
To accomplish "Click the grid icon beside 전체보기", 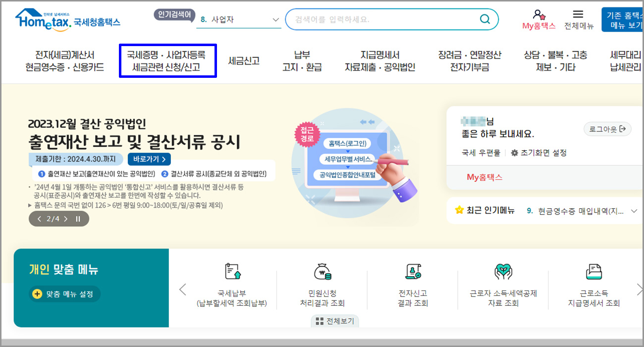I will [319, 321].
